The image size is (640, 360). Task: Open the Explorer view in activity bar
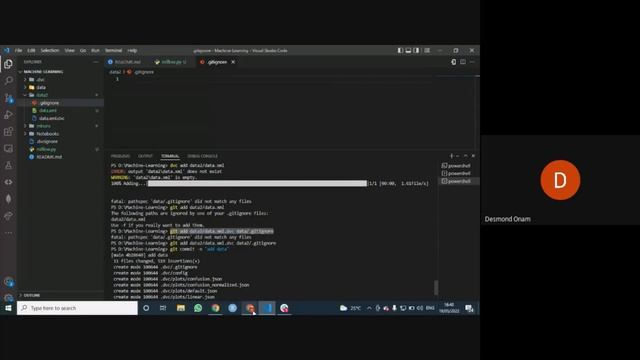pos(8,64)
